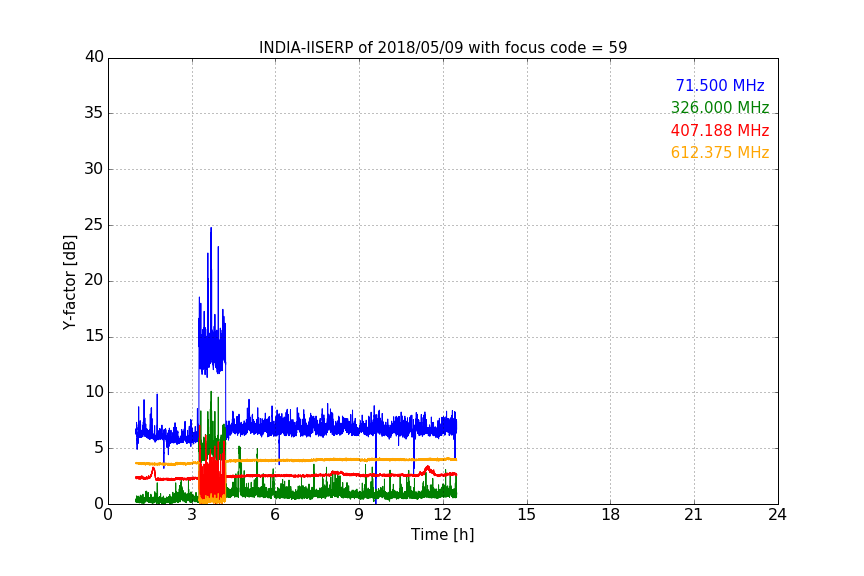Click x-axis tick value 3
Screen dimensions: 864x576
coord(192,515)
